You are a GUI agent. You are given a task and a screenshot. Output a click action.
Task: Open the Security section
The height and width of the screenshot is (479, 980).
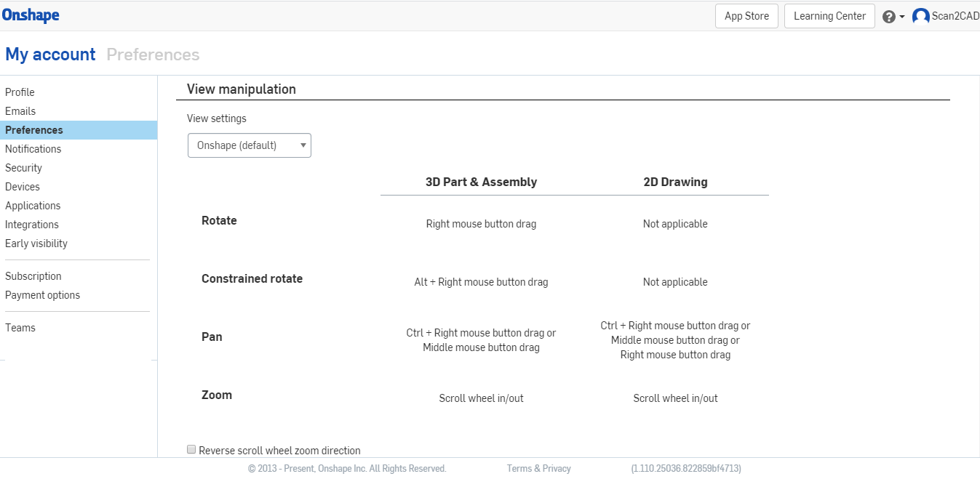24,168
